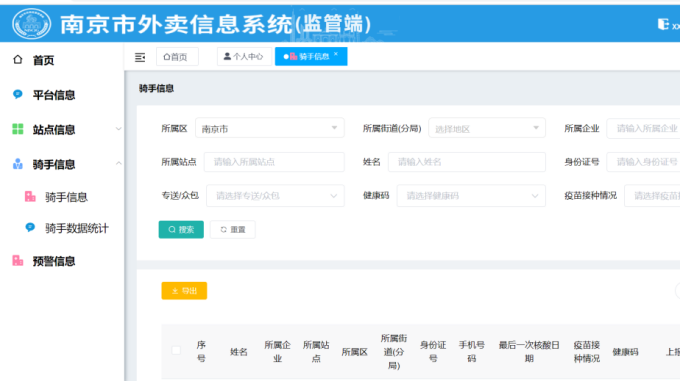
Task: Switch to the 个人中心 tab
Action: tap(244, 56)
